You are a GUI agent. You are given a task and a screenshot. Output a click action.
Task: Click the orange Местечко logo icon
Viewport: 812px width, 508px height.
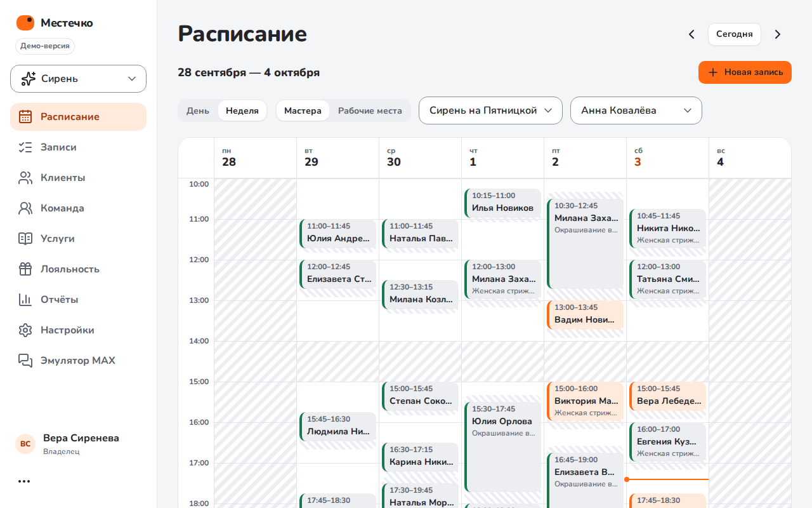(x=25, y=23)
